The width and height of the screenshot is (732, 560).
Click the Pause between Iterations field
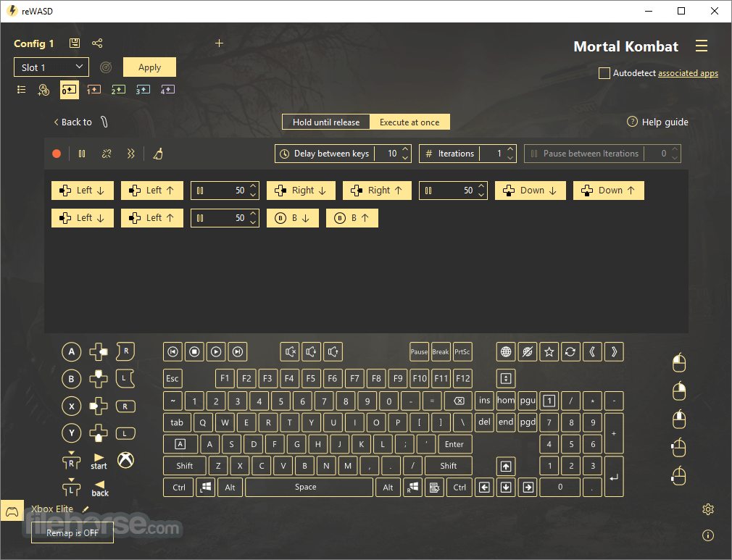point(602,154)
